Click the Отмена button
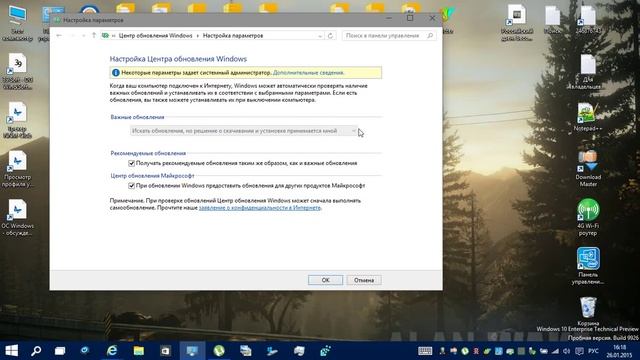The height and width of the screenshot is (360, 640). [364, 280]
